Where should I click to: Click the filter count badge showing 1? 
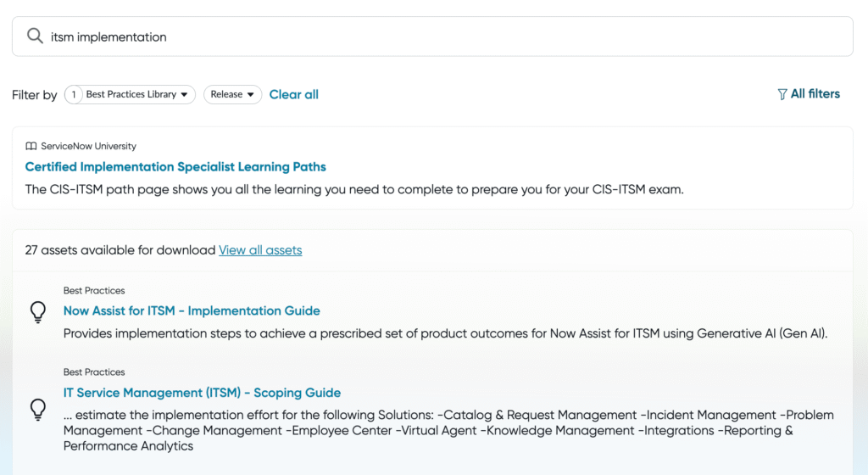[x=74, y=95]
